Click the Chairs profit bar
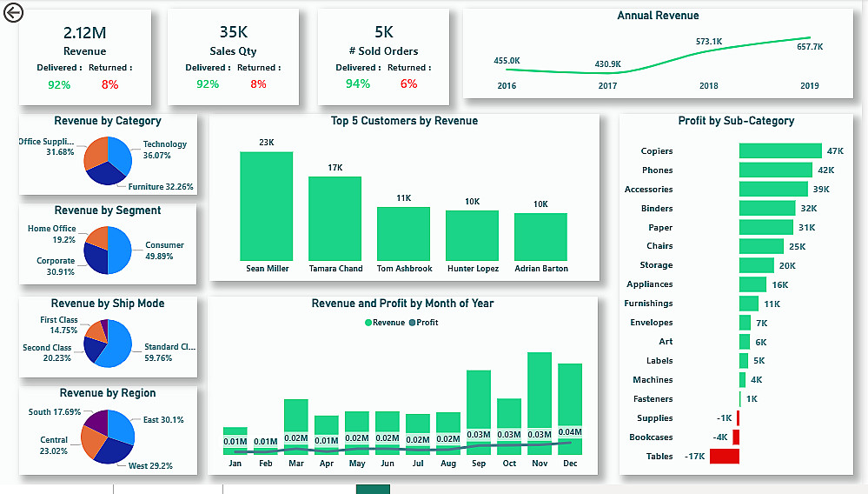The height and width of the screenshot is (494, 868). click(x=761, y=246)
